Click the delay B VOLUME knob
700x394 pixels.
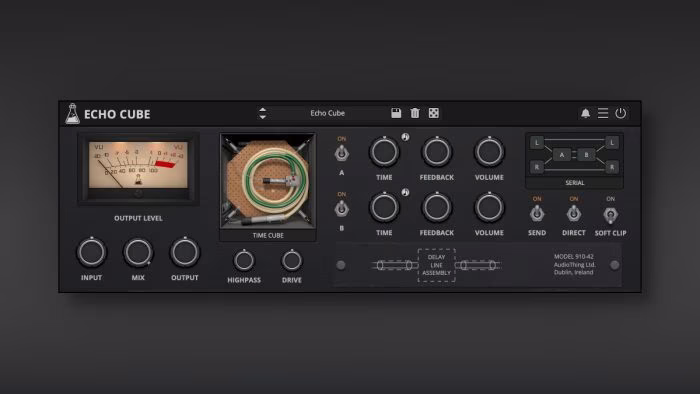[489, 207]
